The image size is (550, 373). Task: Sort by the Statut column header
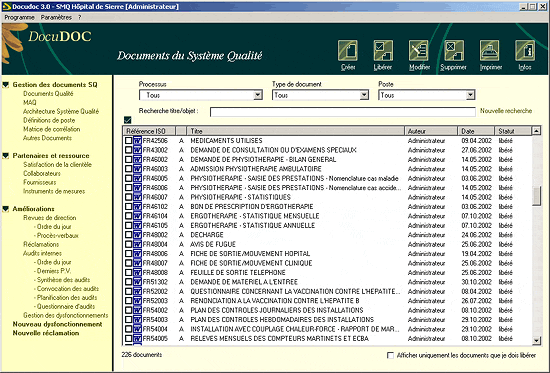[x=513, y=131]
